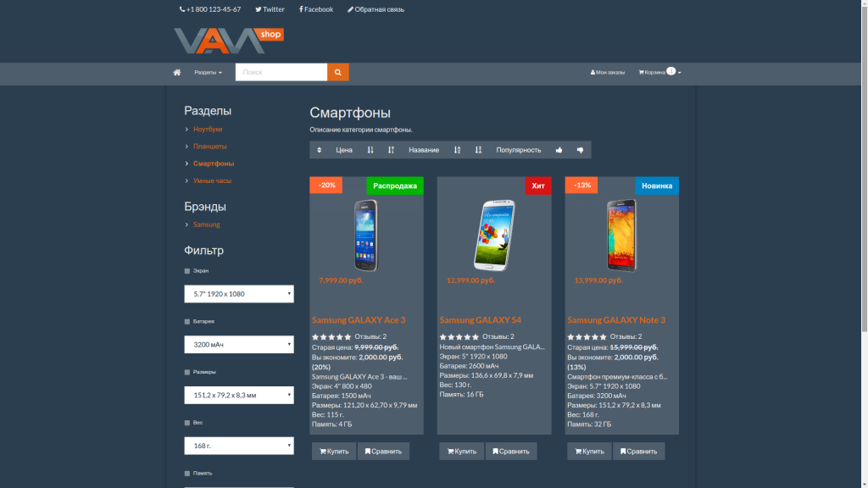Sort by name A to Z

click(457, 150)
